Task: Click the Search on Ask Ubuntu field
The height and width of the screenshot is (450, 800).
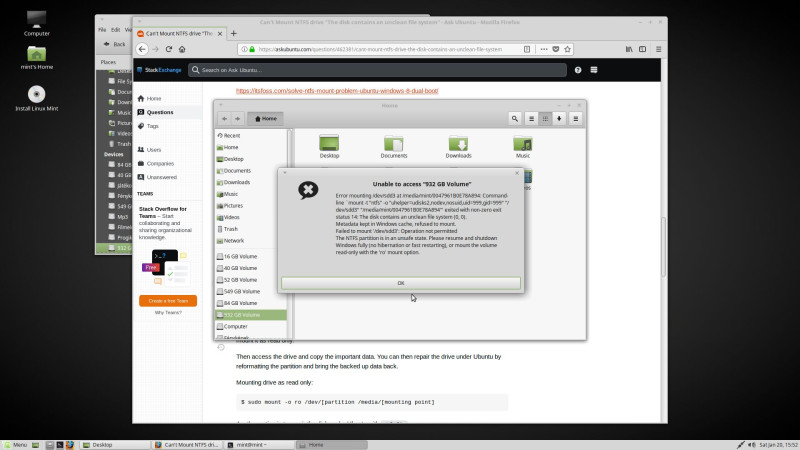Action: (378, 70)
